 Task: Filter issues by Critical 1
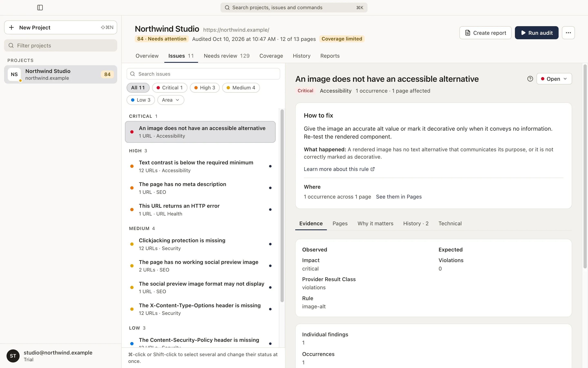[170, 88]
